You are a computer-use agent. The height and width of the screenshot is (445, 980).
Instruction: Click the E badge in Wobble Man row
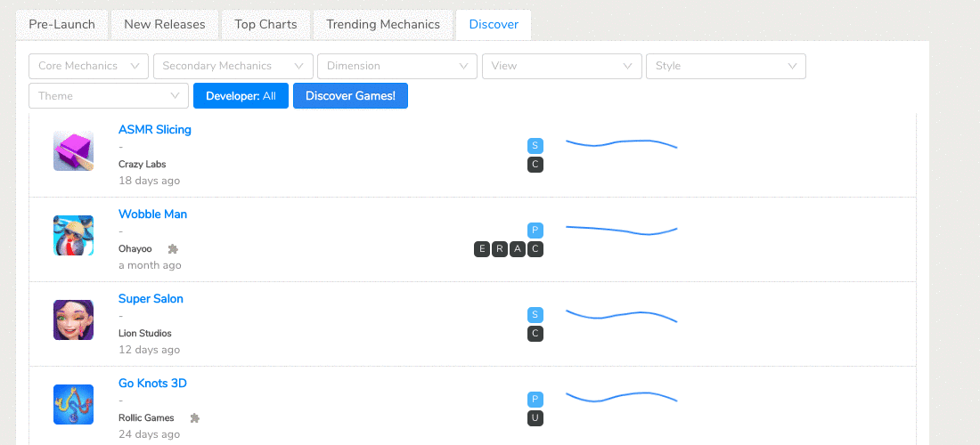[482, 250]
